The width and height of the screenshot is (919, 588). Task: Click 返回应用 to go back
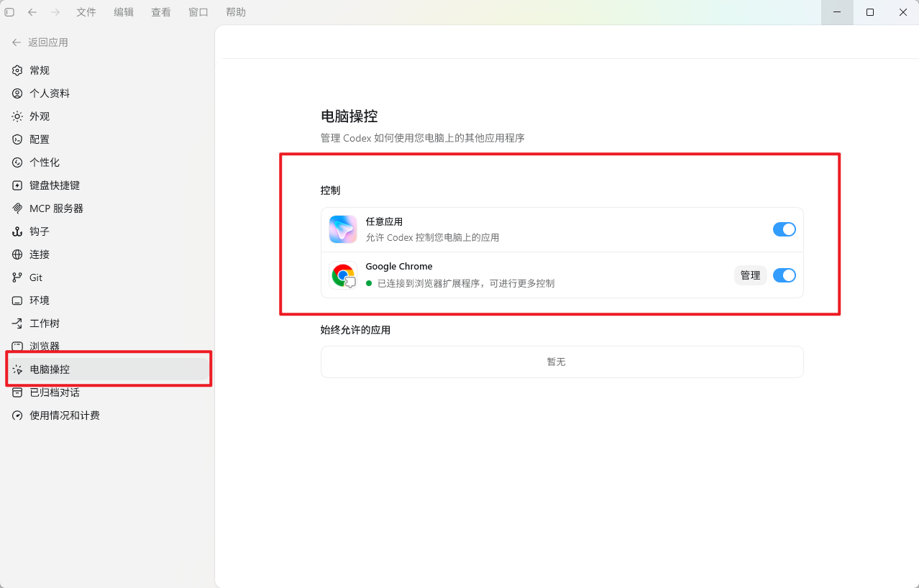[x=40, y=42]
